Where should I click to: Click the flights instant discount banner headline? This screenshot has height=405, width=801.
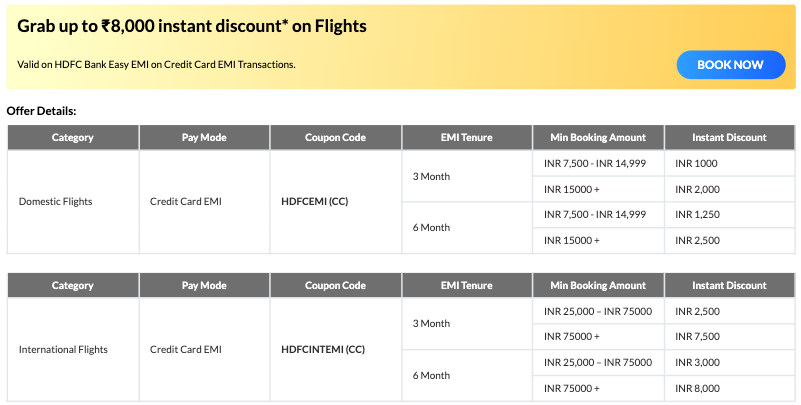(x=192, y=27)
